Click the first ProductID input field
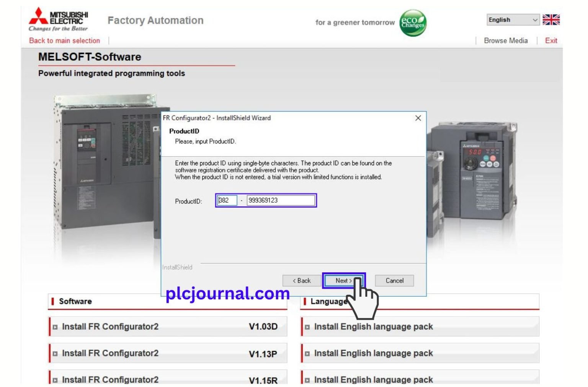This screenshot has width=588, height=387. coord(227,200)
